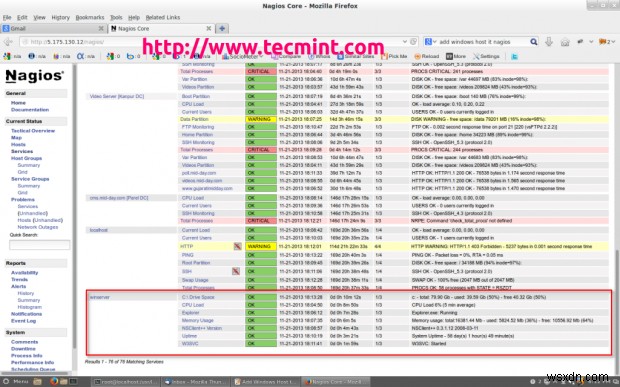Open the File menu

pyautogui.click(x=7, y=17)
